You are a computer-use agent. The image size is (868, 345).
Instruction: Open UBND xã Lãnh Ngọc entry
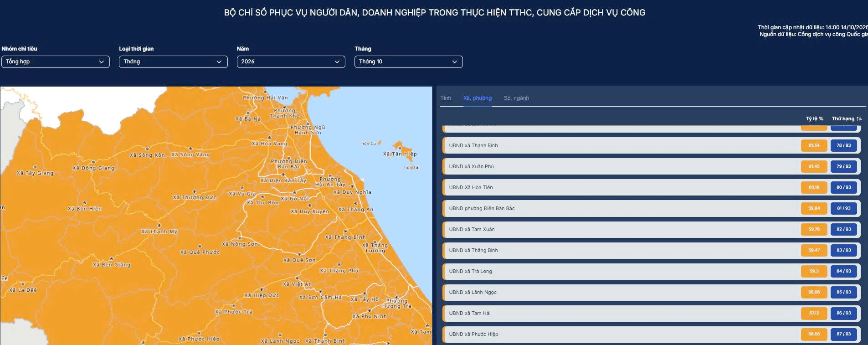click(652, 292)
